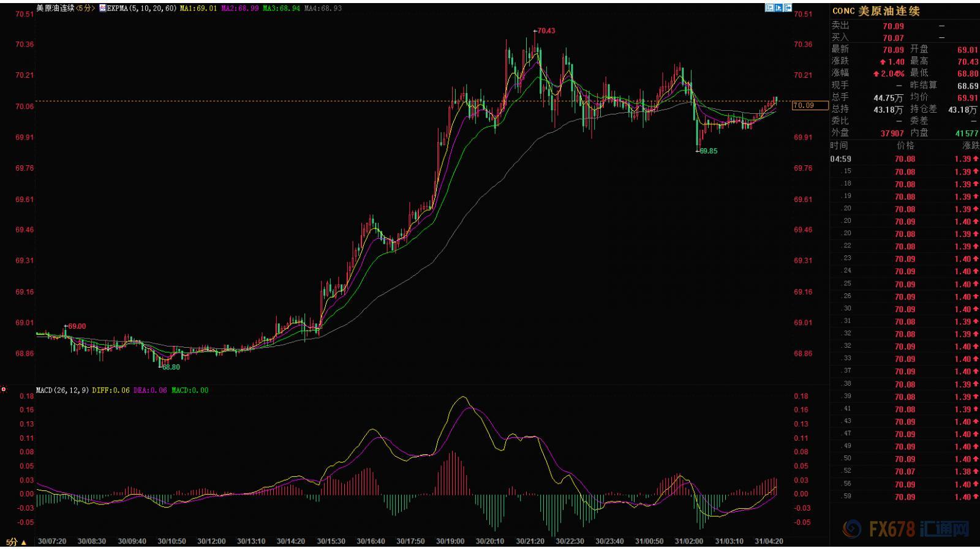Viewport: 980px width, 551px height.
Task: Click the 70.09 current price tag
Action: click(x=804, y=105)
